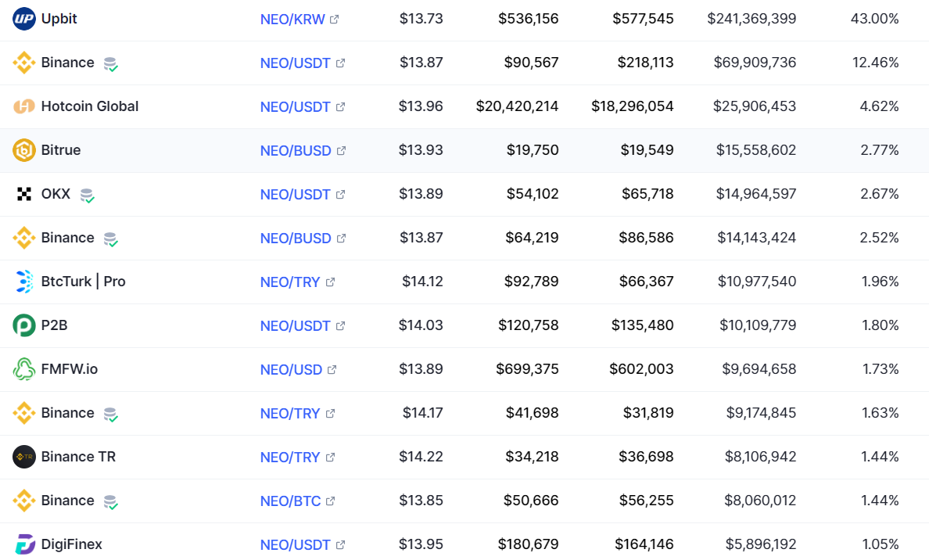The height and width of the screenshot is (560, 929).
Task: Click reserves badge on Binance NEO/USDT row
Action: click(x=111, y=63)
